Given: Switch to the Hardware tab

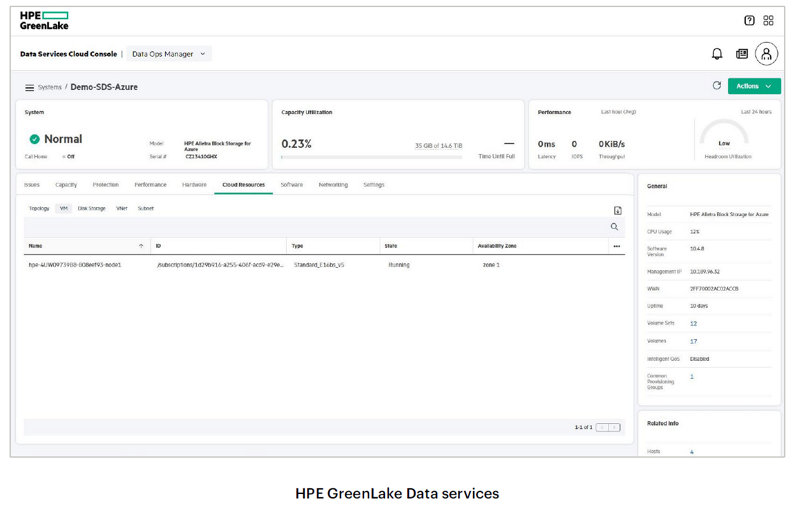Looking at the screenshot, I should click(194, 185).
